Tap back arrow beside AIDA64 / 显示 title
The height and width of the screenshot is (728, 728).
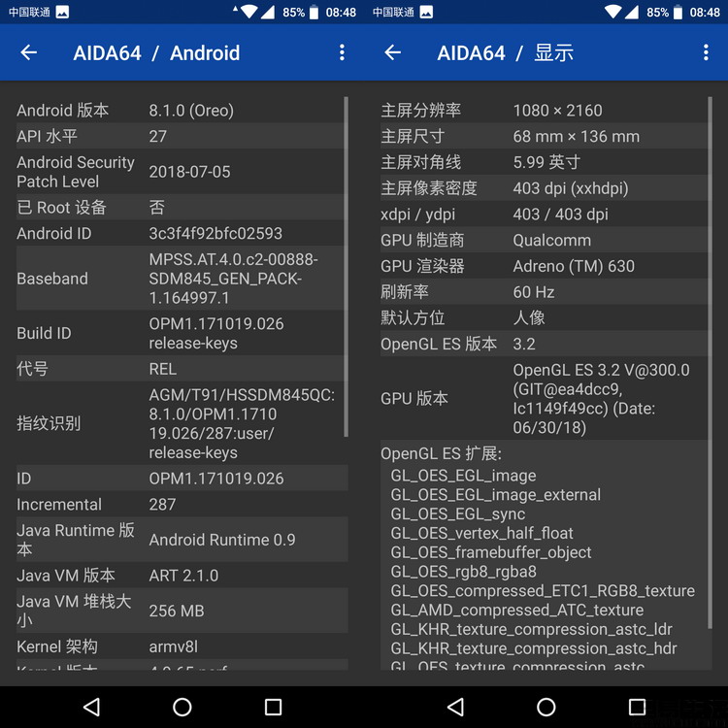[393, 53]
